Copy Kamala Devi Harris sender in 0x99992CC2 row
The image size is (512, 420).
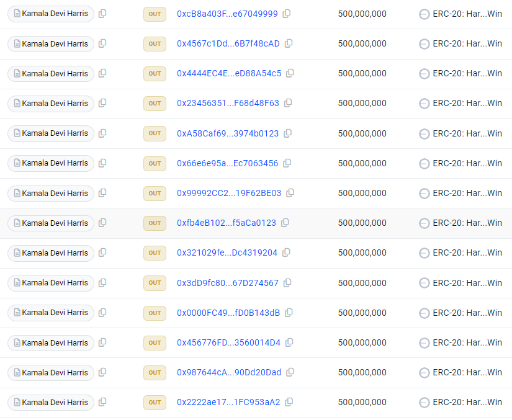(x=102, y=193)
